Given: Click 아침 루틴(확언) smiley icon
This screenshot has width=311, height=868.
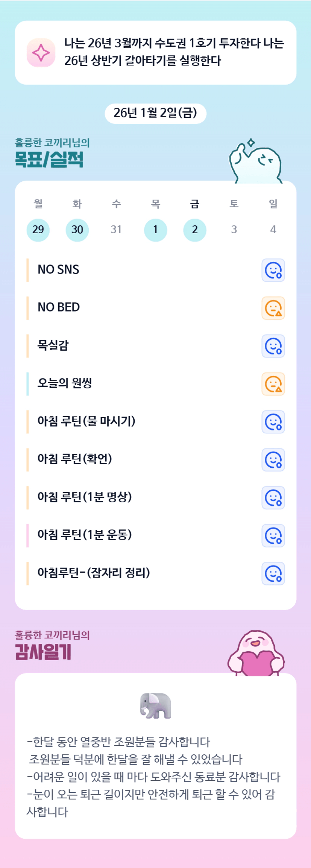Looking at the screenshot, I should pos(273,460).
